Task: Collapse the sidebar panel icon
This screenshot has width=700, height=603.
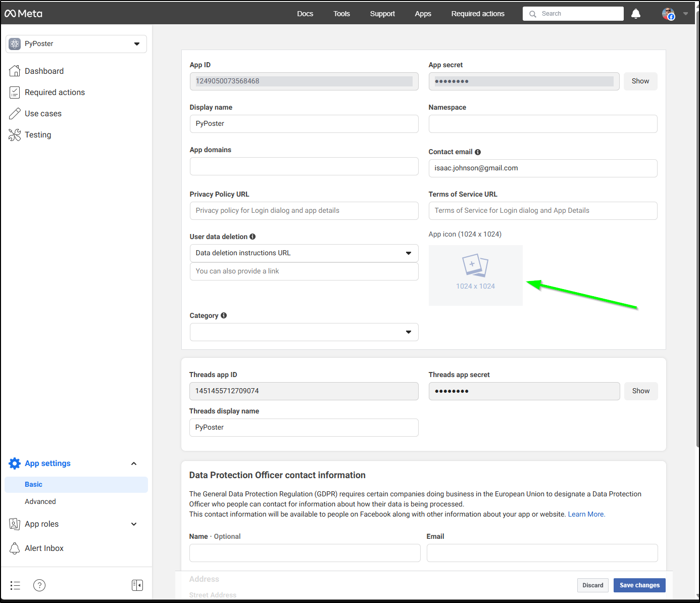Action: pos(137,585)
